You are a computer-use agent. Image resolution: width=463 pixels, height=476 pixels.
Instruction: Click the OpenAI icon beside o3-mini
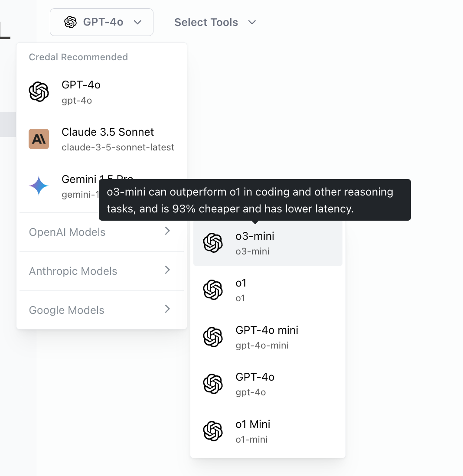(213, 243)
